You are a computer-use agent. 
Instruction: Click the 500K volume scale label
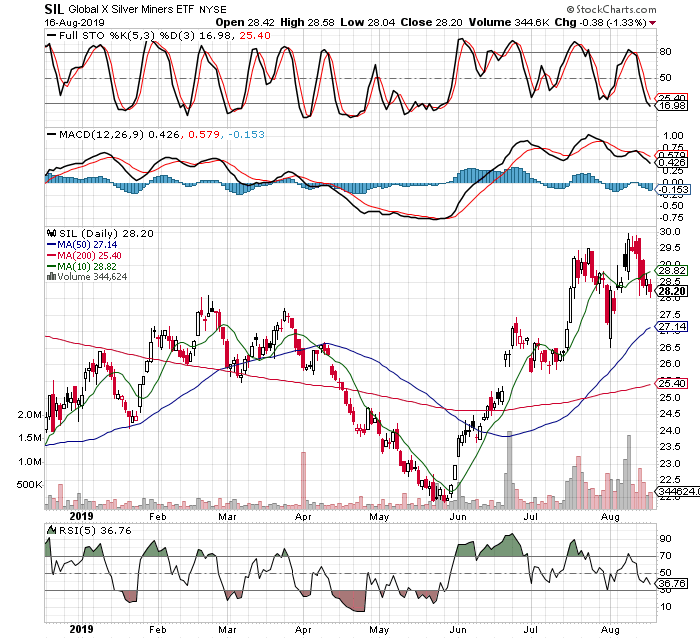(29, 484)
